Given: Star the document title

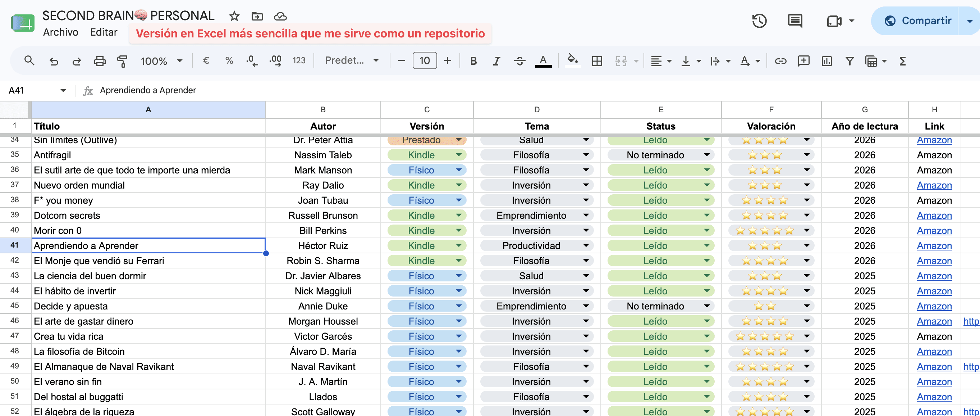Looking at the screenshot, I should click(234, 16).
